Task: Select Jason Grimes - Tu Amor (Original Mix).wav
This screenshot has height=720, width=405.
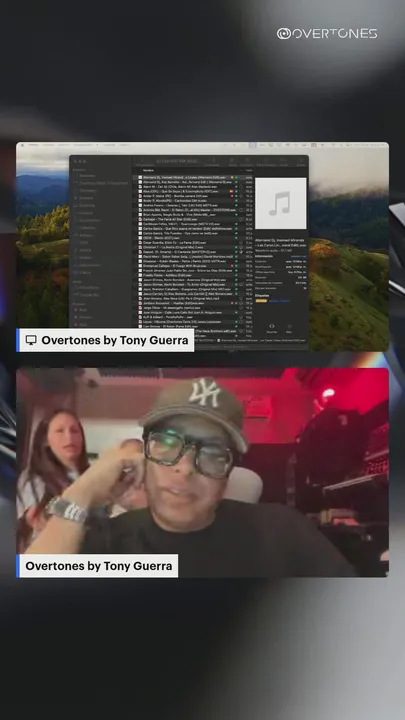Action: 195,285
